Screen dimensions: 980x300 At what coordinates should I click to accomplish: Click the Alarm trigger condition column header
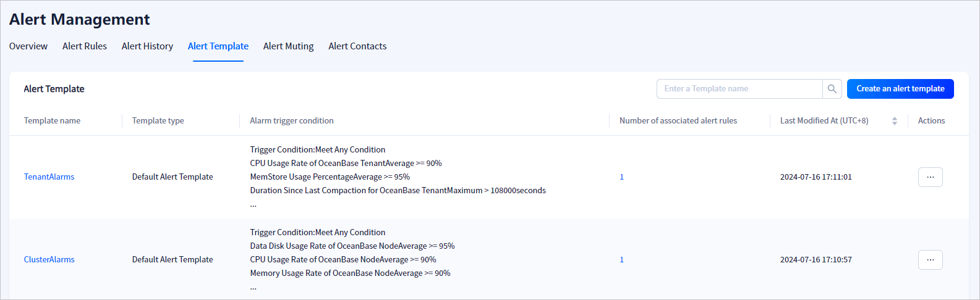(291, 121)
